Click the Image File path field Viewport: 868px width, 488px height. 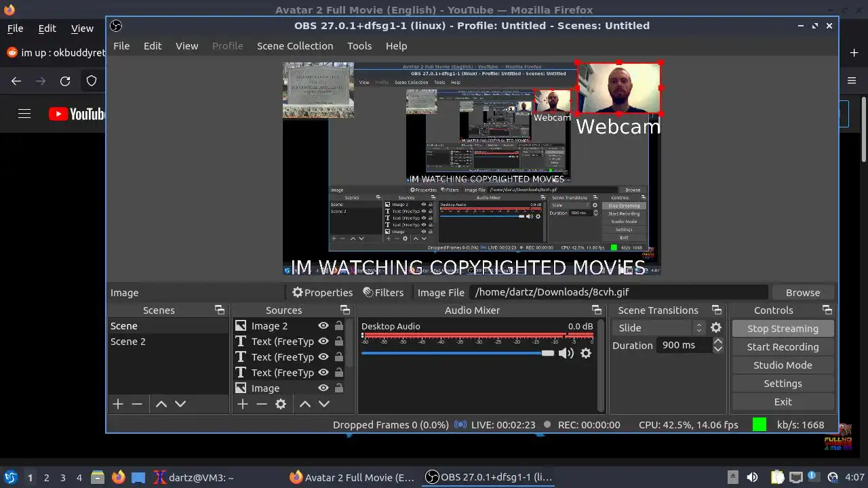click(620, 293)
